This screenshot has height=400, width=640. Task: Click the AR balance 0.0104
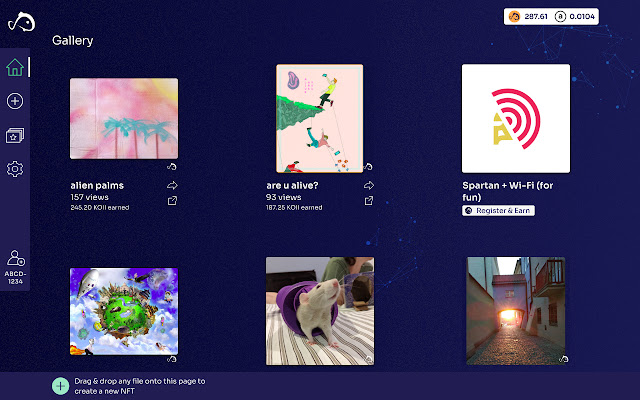pyautogui.click(x=575, y=16)
